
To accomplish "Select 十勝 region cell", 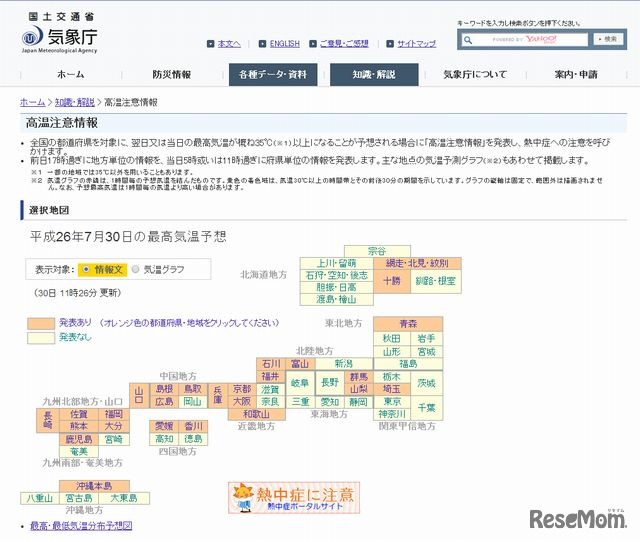I will [392, 281].
